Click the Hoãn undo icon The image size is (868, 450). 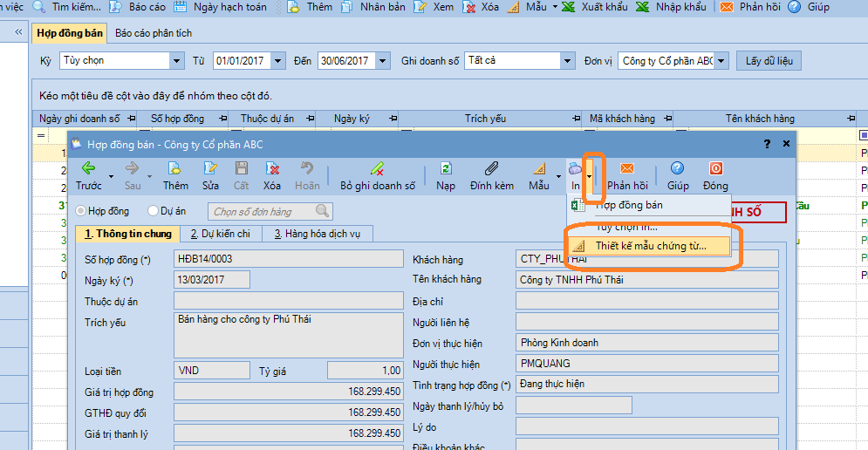tap(307, 168)
